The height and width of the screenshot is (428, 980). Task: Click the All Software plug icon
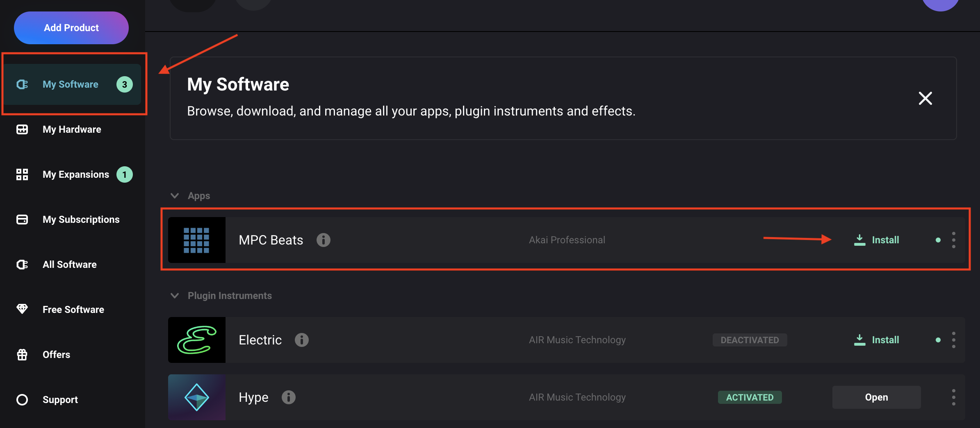click(22, 265)
